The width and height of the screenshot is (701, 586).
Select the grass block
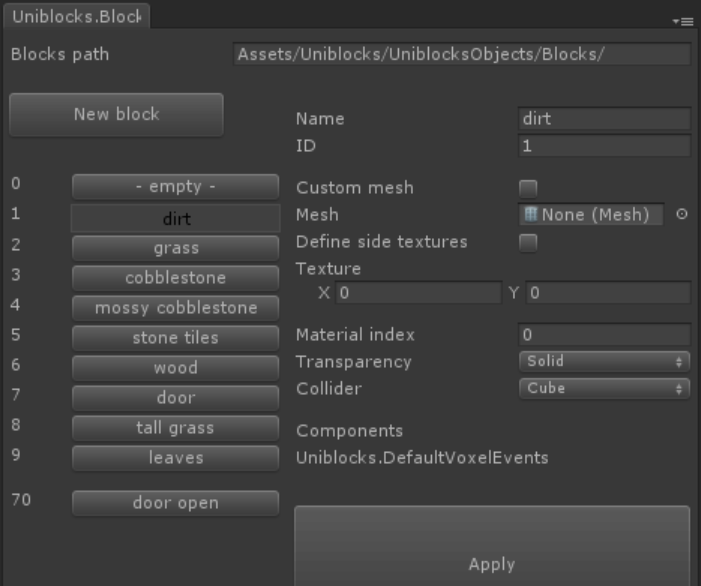pos(176,248)
